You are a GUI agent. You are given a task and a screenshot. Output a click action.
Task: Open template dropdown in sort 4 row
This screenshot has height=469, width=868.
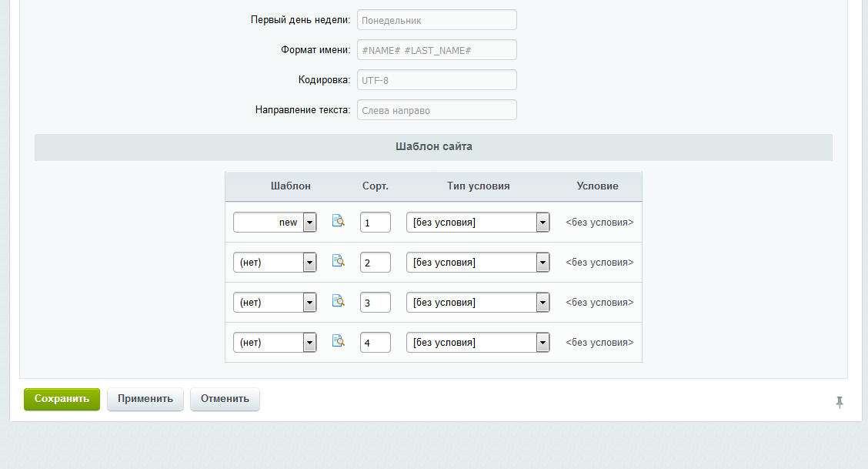275,342
